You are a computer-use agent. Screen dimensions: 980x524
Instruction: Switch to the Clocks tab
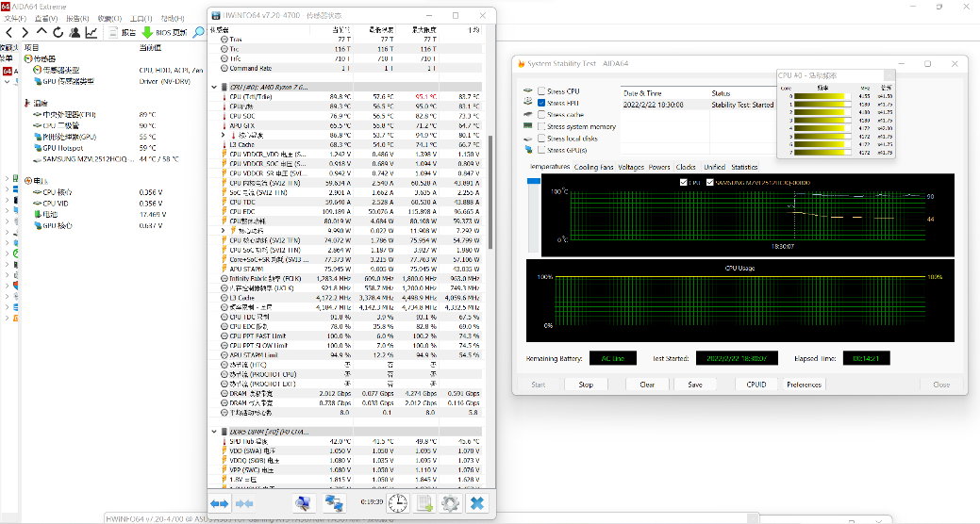click(x=686, y=168)
